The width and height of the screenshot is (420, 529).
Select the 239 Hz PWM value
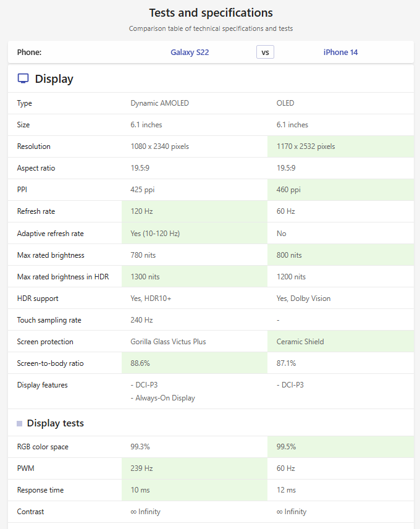(141, 468)
